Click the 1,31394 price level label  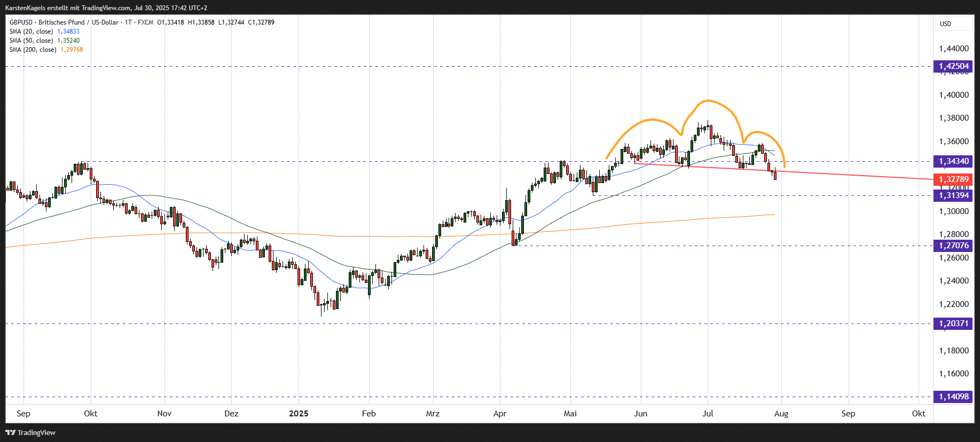click(953, 195)
